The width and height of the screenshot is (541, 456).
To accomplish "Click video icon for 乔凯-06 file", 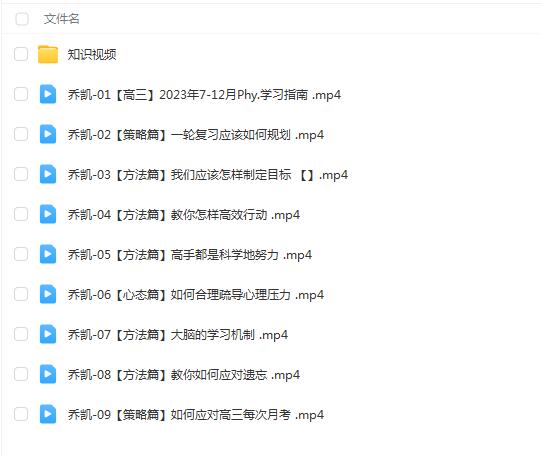I will (48, 294).
